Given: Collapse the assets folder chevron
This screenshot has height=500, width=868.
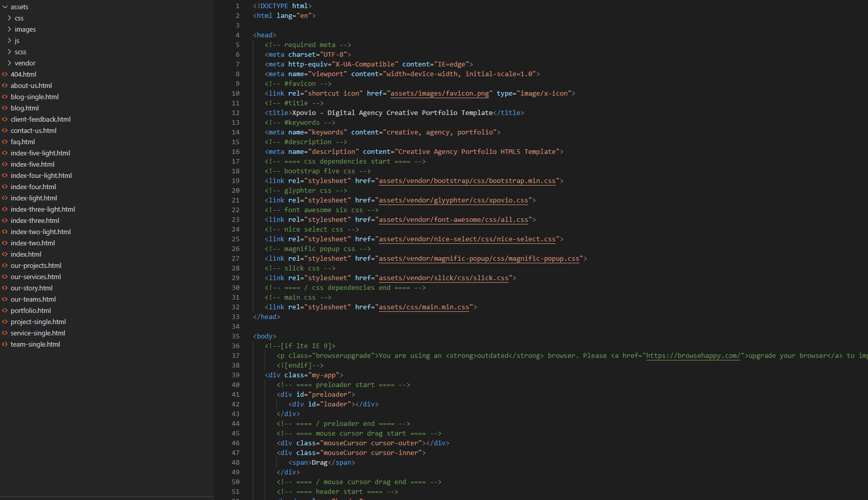Looking at the screenshot, I should pos(5,7).
